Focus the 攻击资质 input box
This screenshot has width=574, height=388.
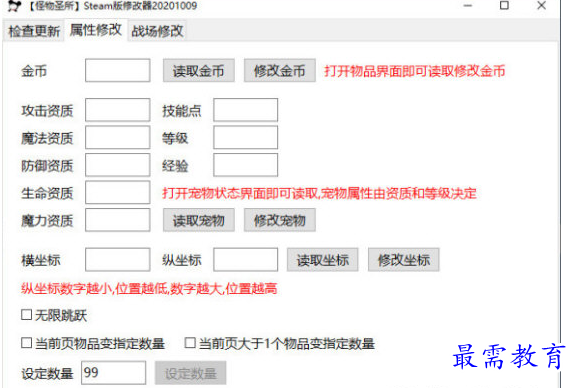pyautogui.click(x=118, y=110)
